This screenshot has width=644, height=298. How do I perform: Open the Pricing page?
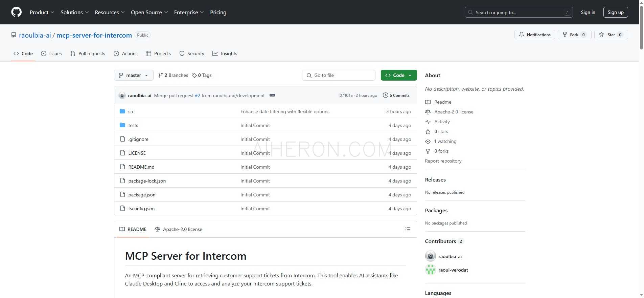218,12
